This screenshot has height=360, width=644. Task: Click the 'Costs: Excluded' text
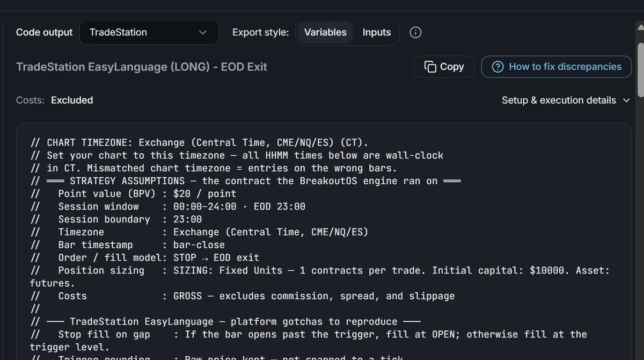click(54, 100)
